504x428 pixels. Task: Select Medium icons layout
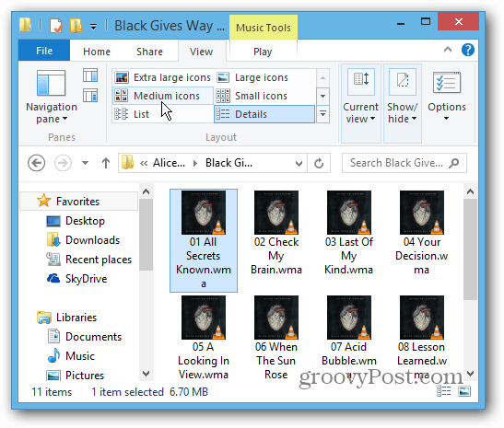(x=163, y=96)
